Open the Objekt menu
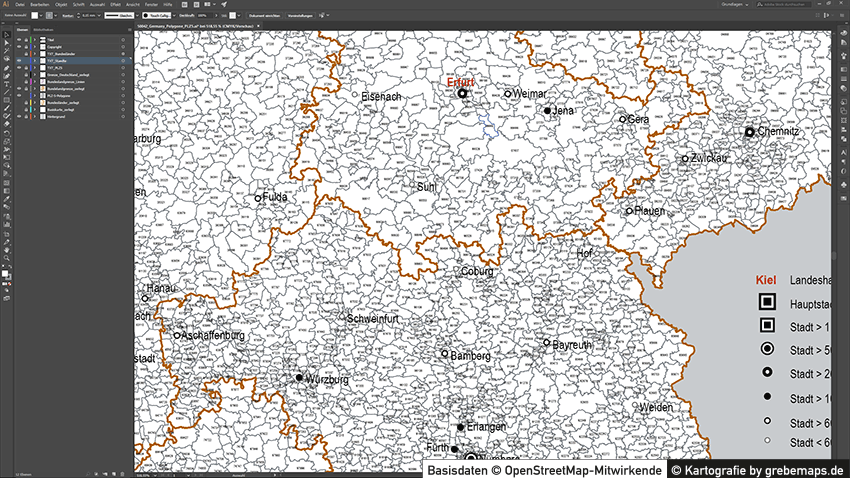The width and height of the screenshot is (850, 478). pos(61,4)
